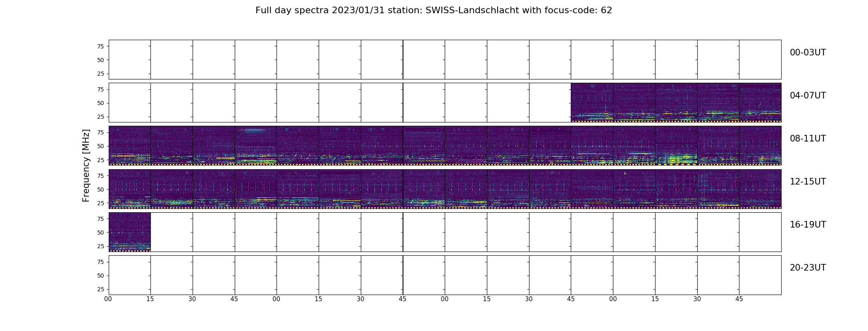Select the last spectrogram panel of the 04-07UT row
The height and width of the screenshot is (331, 868).
coord(760,103)
